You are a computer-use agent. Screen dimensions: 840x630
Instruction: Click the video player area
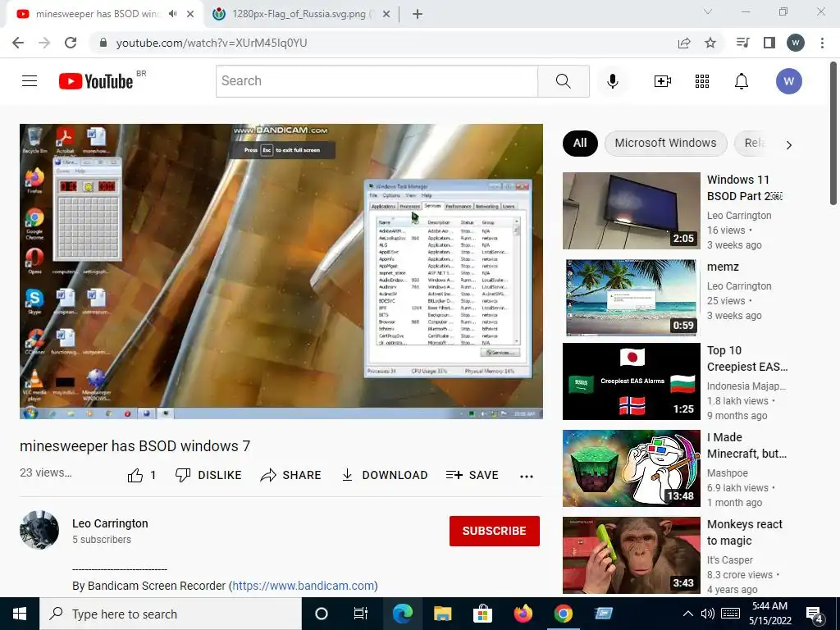pyautogui.click(x=281, y=271)
